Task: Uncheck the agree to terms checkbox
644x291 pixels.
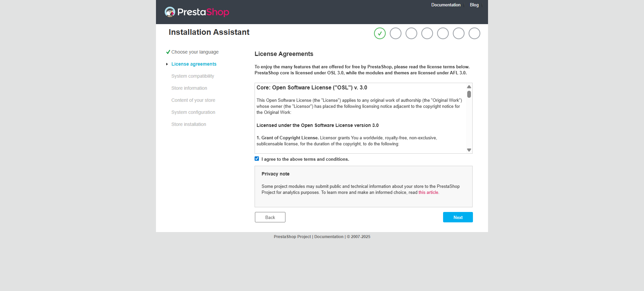Action: click(257, 159)
